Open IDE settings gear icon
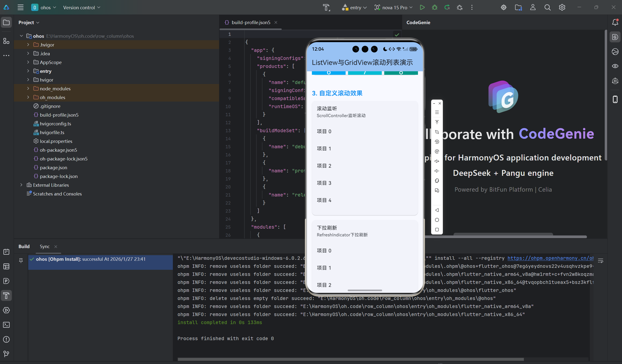Image resolution: width=622 pixels, height=364 pixels. [x=562, y=7]
